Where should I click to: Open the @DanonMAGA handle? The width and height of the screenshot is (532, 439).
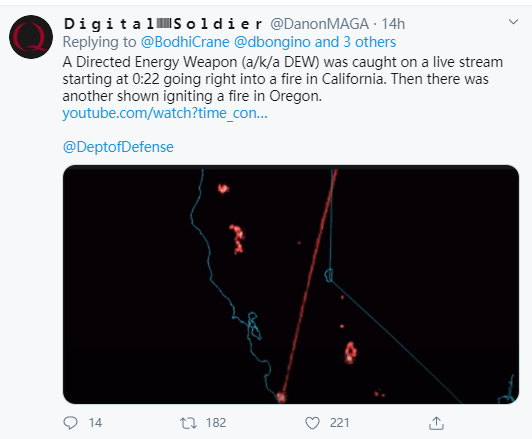point(319,24)
